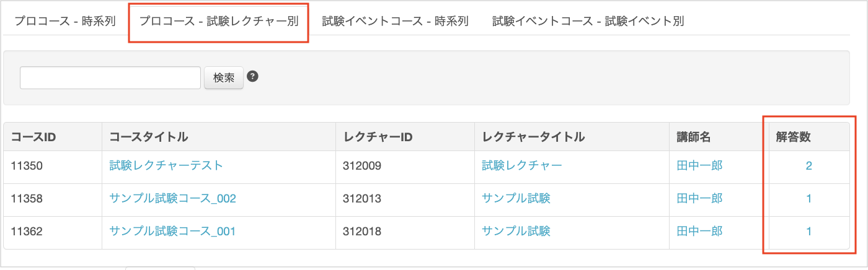Switch to プロコース - 時系列 tab
This screenshot has width=868, height=270.
point(65,21)
